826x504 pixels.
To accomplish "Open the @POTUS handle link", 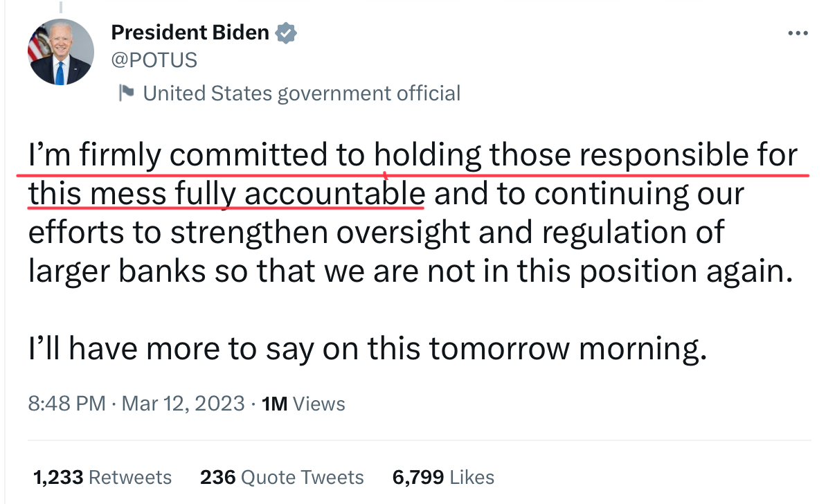I will point(154,60).
